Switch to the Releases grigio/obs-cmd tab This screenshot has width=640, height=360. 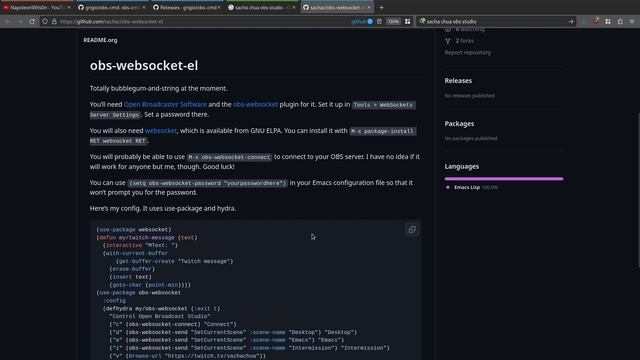(187, 7)
